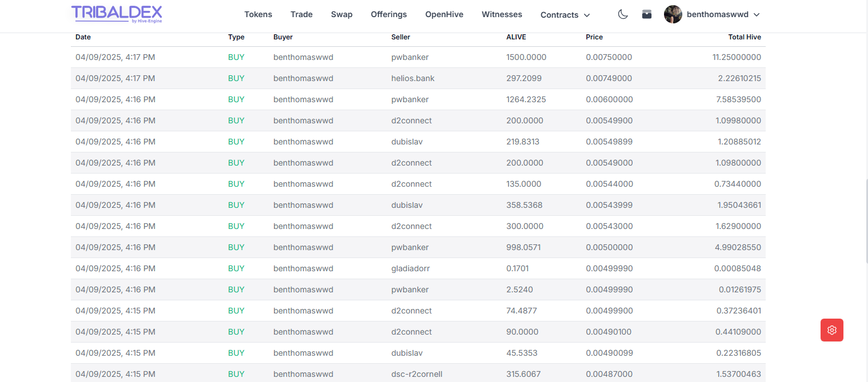Select the 0.1701 ALIVE amount

click(518, 268)
